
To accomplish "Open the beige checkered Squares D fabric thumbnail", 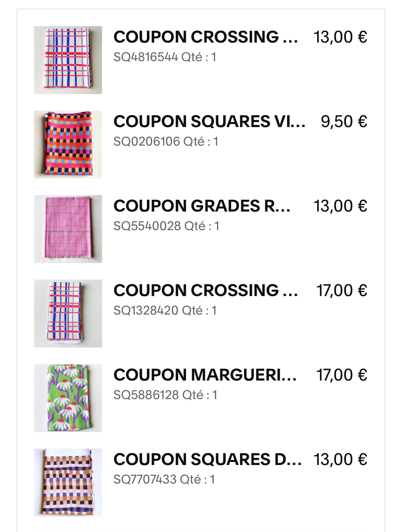I will click(68, 483).
